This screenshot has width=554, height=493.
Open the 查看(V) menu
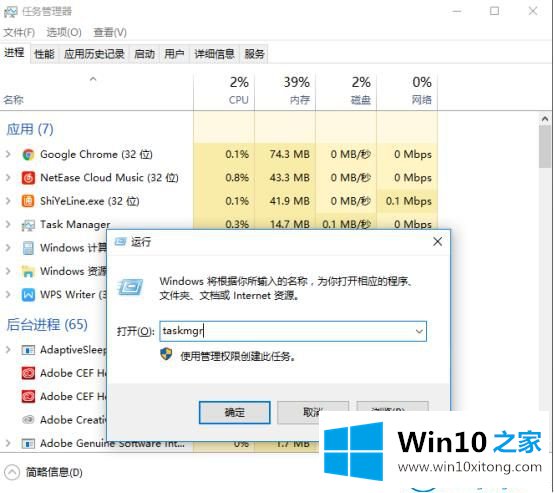(x=110, y=33)
